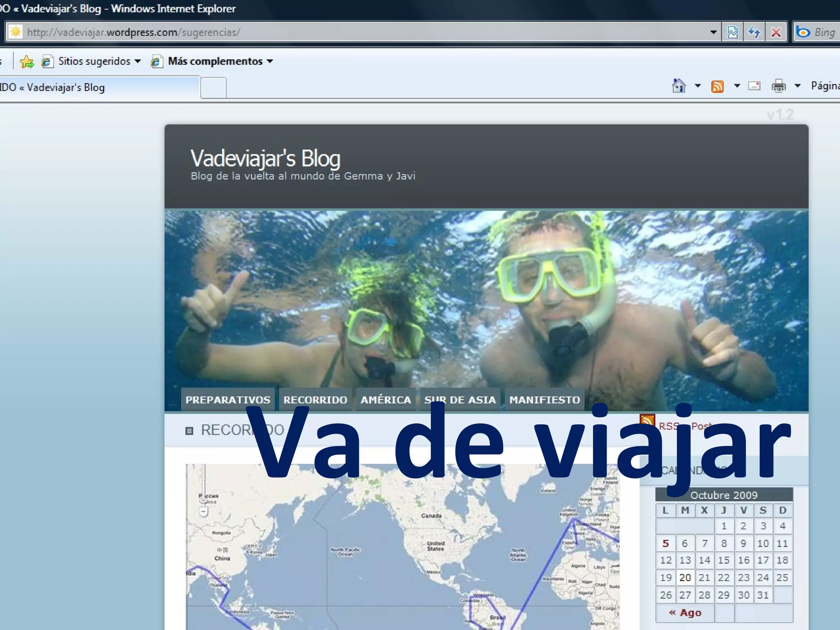
Task: Click the « Ago previous month link
Action: click(685, 613)
